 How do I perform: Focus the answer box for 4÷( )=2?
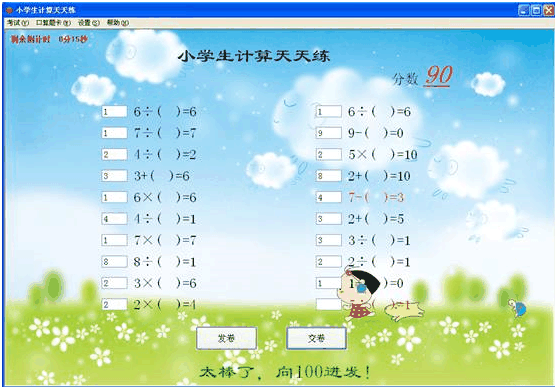(114, 154)
